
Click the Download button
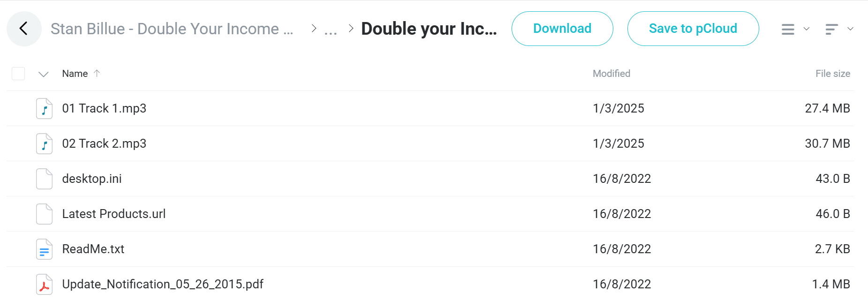pos(562,29)
